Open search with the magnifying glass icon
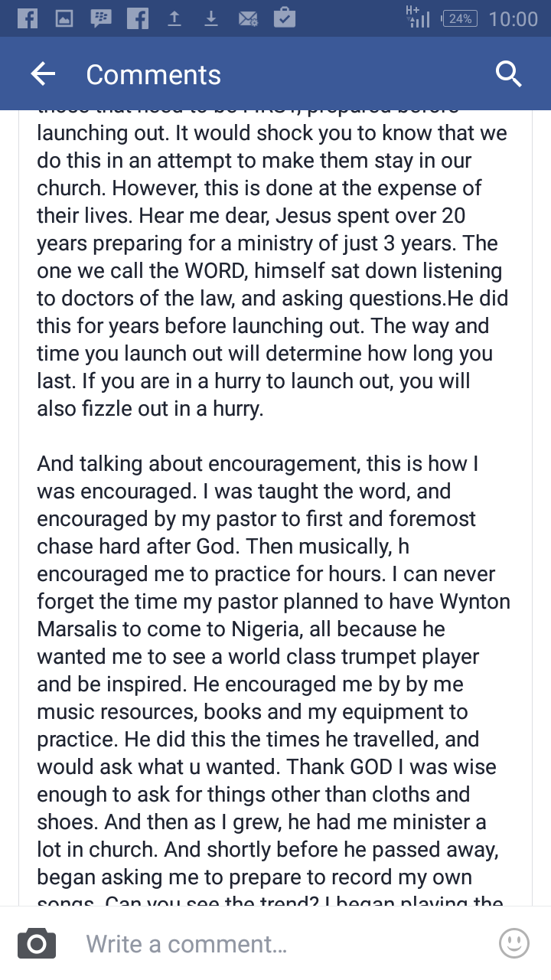 tap(508, 74)
